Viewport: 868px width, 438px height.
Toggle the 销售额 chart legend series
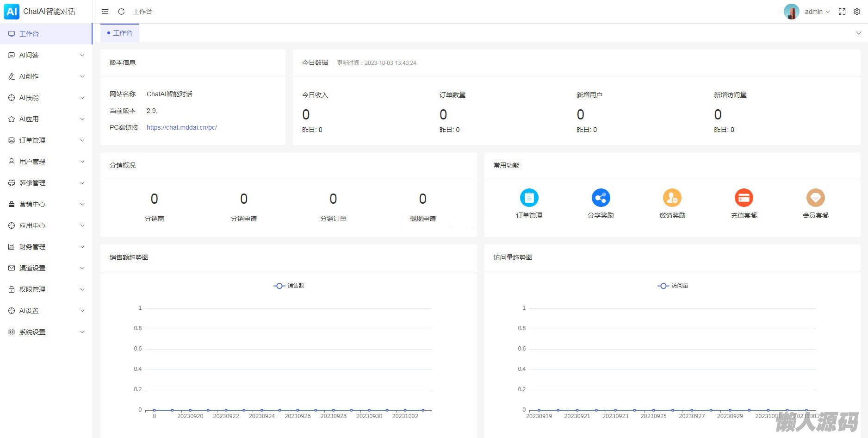[289, 286]
